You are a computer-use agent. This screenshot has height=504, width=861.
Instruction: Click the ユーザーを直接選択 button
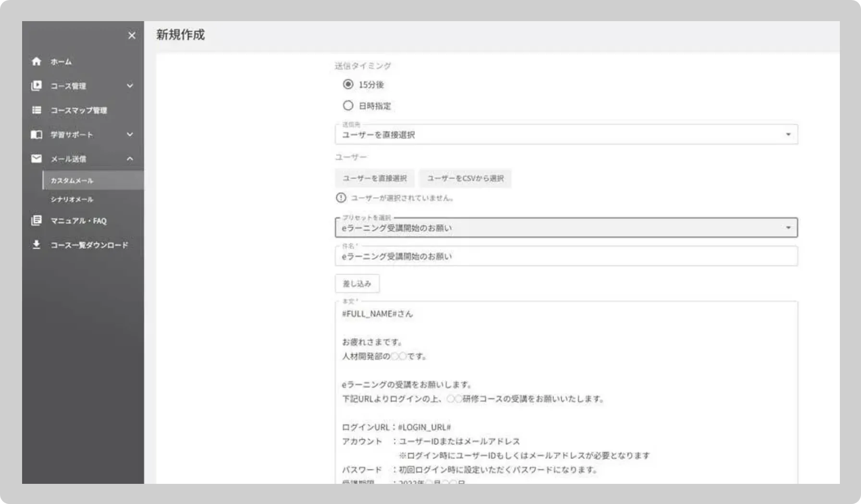(374, 178)
